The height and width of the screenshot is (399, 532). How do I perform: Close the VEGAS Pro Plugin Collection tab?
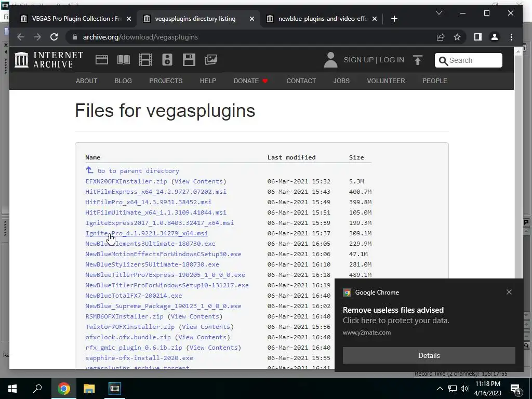(129, 19)
